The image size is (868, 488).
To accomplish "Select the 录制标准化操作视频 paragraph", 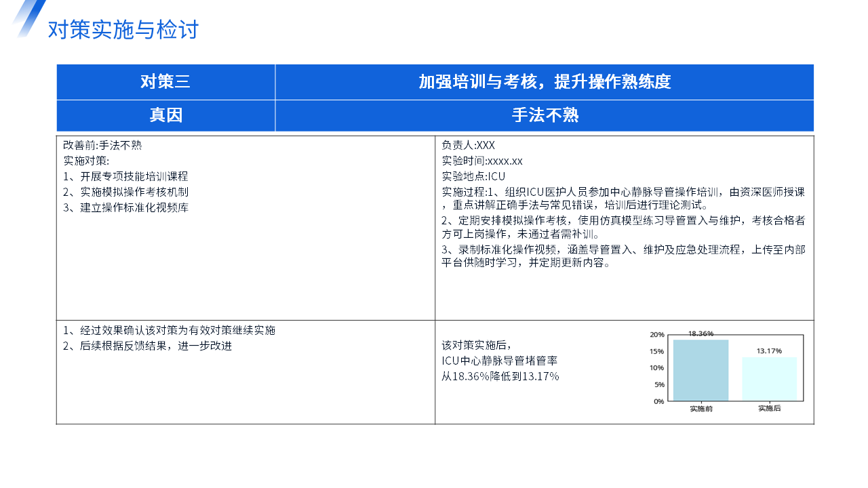I will pyautogui.click(x=623, y=256).
